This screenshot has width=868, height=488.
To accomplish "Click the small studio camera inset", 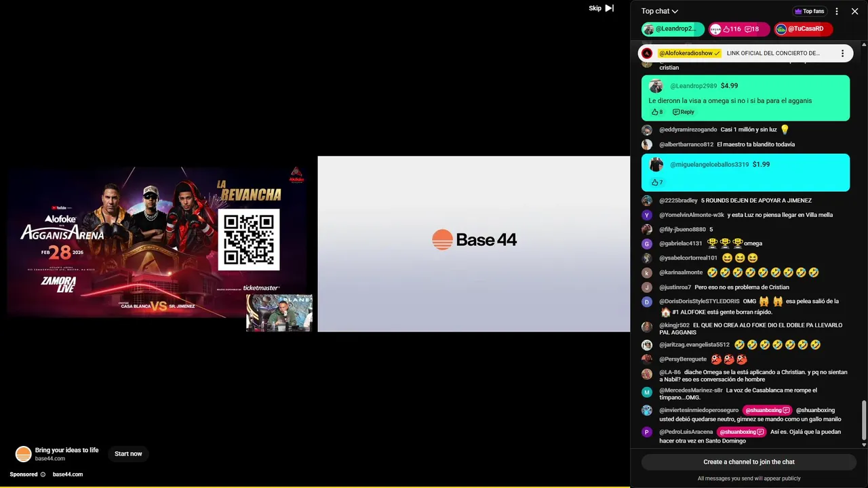I will (x=279, y=313).
